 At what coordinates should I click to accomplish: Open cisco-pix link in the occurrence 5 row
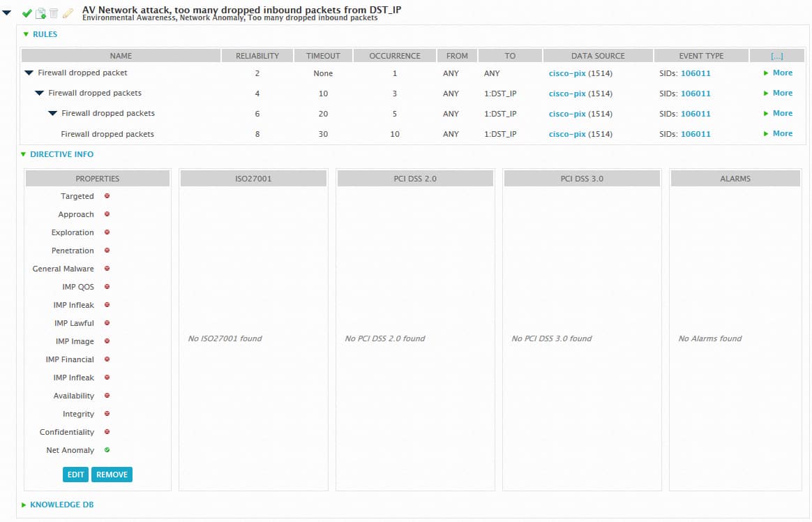(x=567, y=114)
